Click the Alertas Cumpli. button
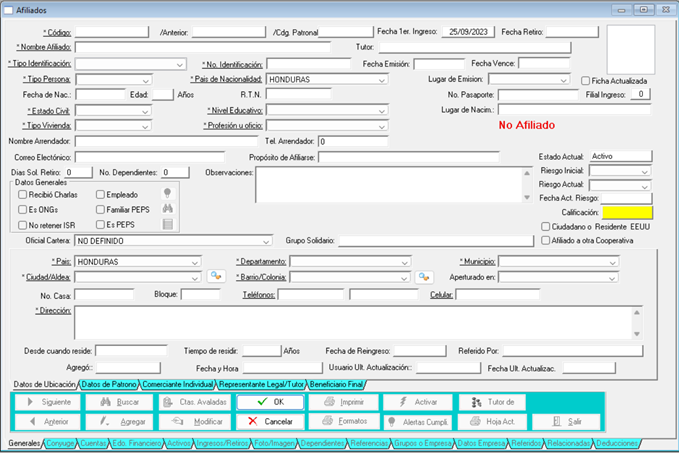 click(418, 421)
